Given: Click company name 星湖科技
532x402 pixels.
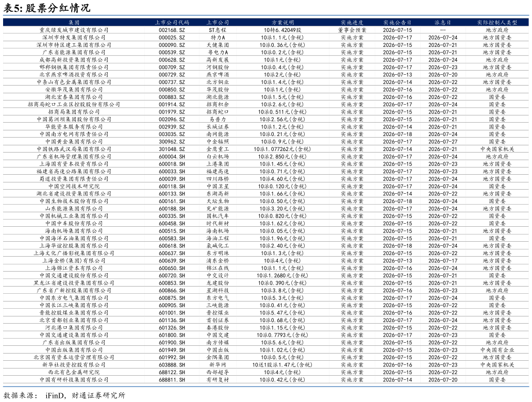Looking at the screenshot, I should point(218,290).
